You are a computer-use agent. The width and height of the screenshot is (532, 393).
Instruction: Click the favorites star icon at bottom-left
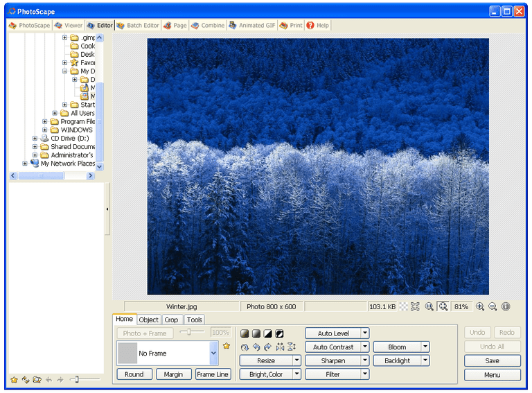15,380
